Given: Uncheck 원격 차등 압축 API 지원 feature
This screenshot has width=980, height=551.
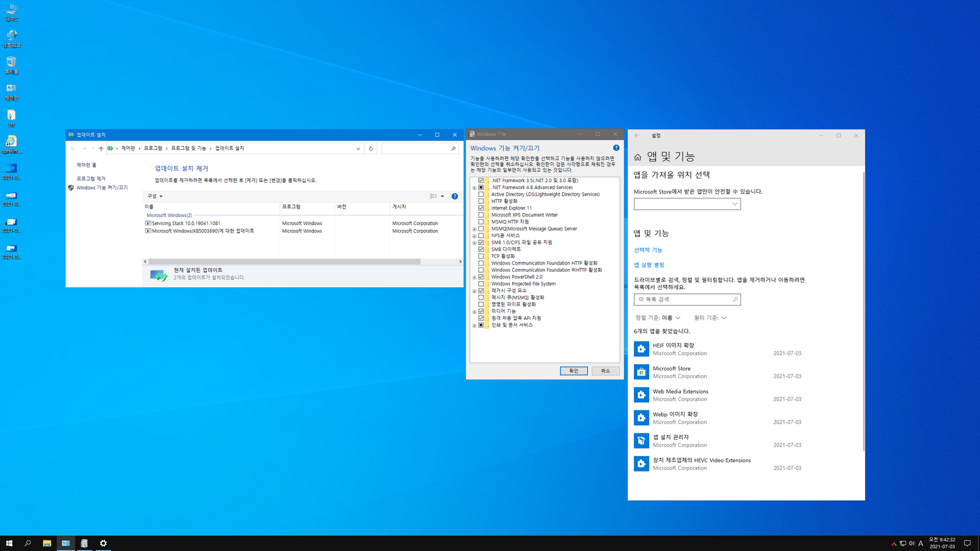Looking at the screenshot, I should (x=481, y=318).
